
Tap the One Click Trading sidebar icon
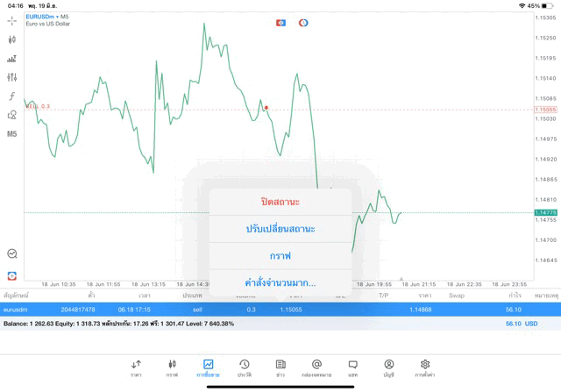point(11,275)
